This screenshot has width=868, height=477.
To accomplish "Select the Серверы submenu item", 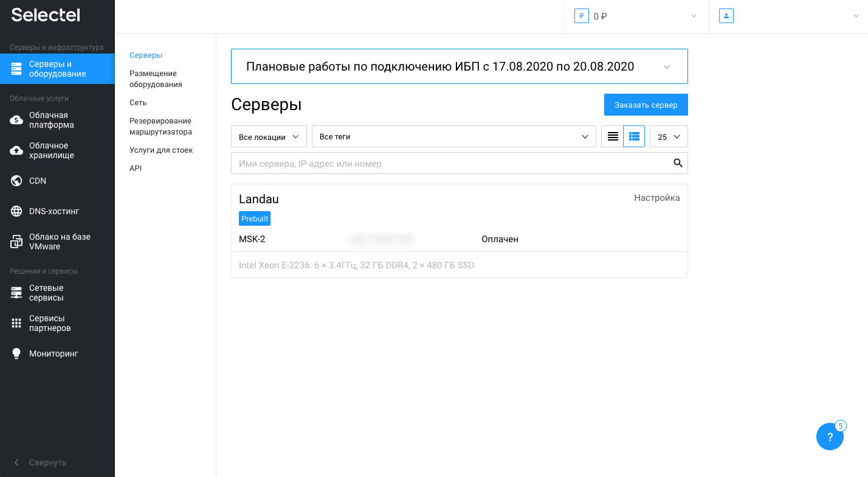I will pos(146,55).
